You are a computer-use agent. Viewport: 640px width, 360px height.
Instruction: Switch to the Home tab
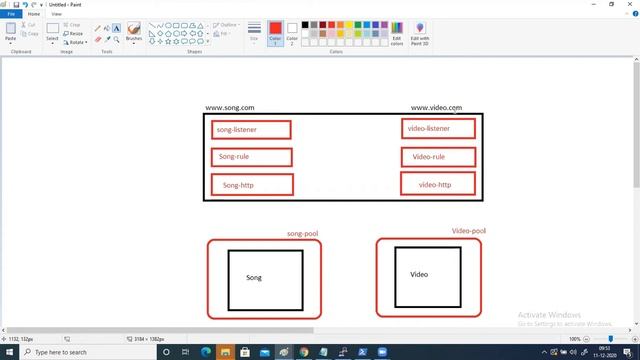34,14
